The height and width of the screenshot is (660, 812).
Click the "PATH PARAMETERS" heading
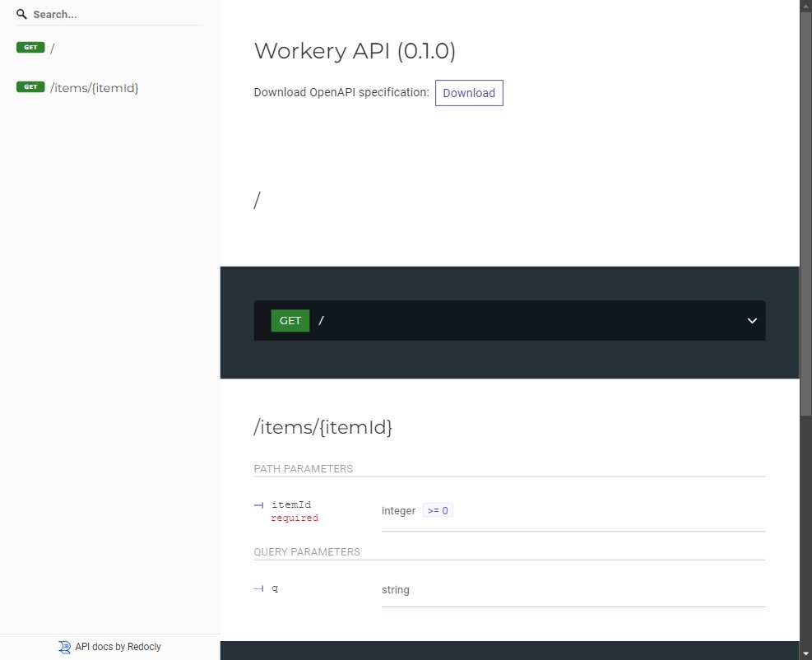[303, 468]
